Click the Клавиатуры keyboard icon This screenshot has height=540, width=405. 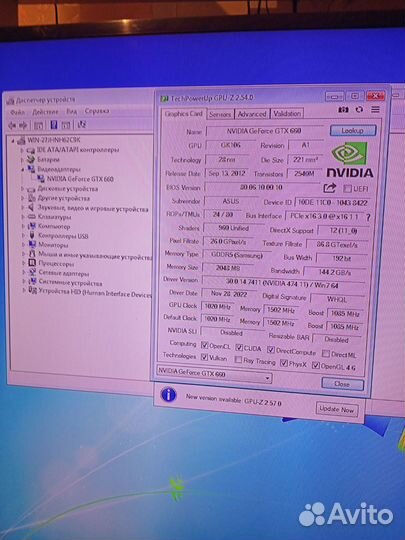pos(31,217)
